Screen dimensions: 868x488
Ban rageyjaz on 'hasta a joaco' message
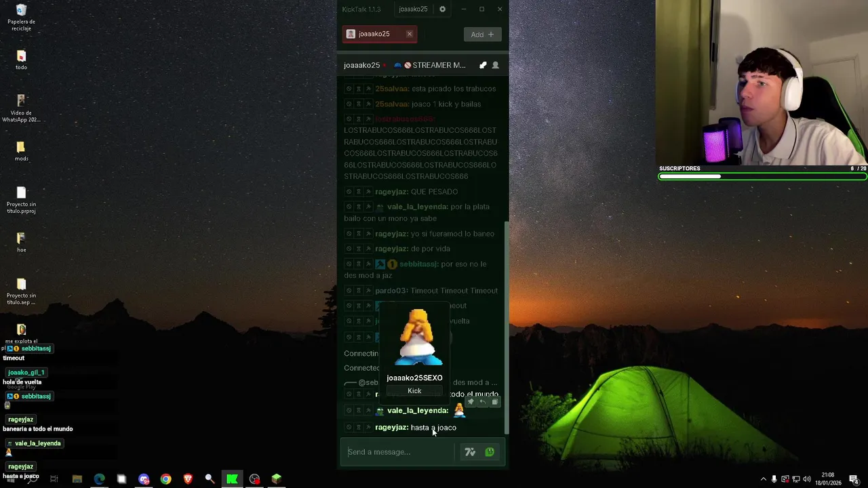point(349,428)
